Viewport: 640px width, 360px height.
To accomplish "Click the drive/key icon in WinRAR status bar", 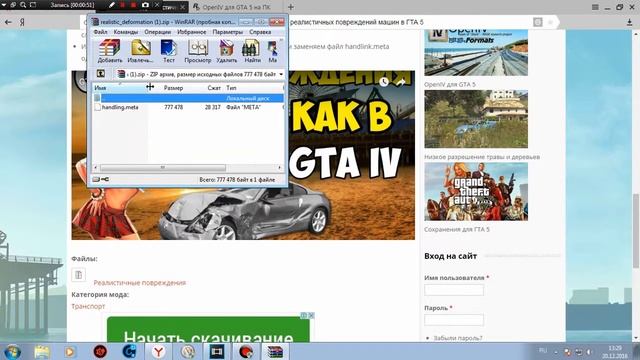I will tap(100, 179).
